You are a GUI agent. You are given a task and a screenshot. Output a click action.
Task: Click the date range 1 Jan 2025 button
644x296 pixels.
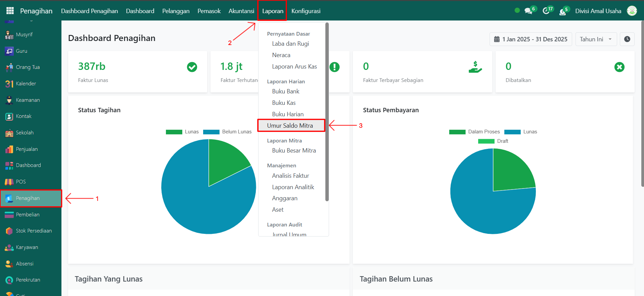tap(531, 39)
